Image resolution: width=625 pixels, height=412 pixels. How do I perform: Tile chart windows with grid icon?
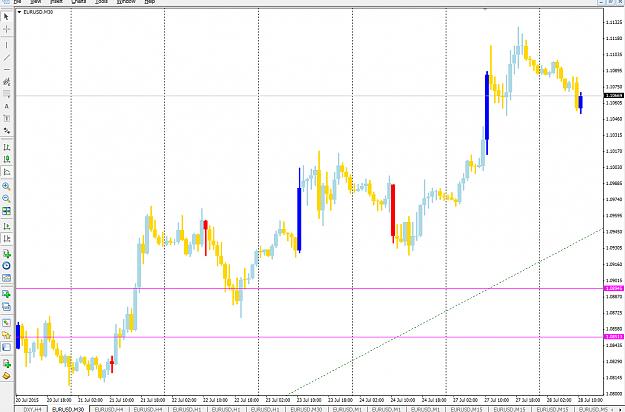pyautogui.click(x=6, y=211)
